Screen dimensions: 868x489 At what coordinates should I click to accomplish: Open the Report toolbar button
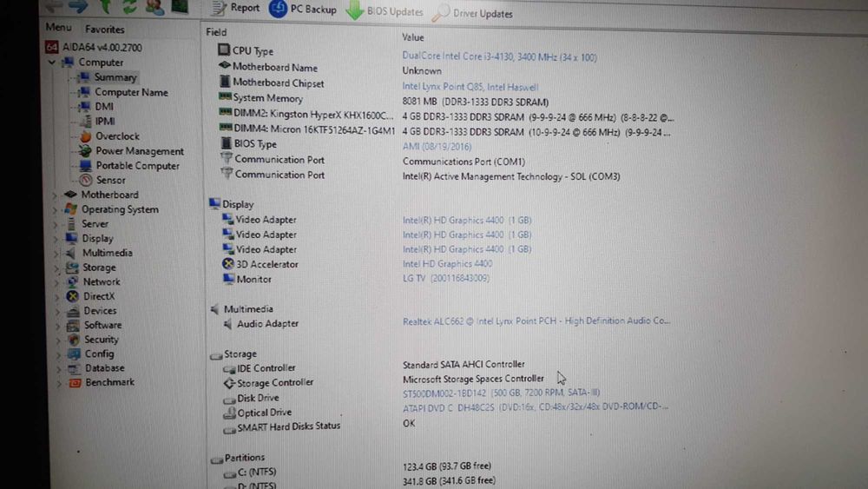point(236,7)
